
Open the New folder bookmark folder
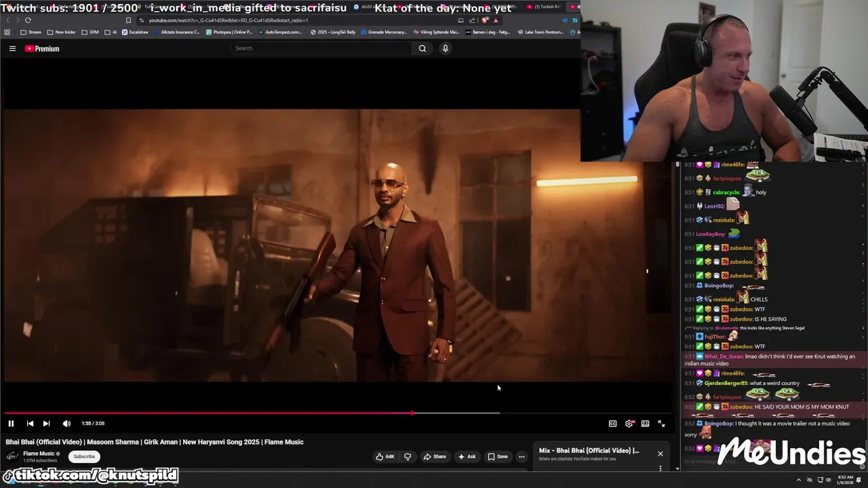tap(61, 32)
